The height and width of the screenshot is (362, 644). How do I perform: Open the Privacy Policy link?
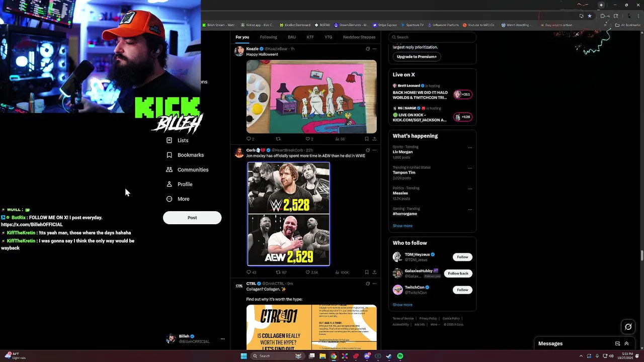click(x=428, y=318)
